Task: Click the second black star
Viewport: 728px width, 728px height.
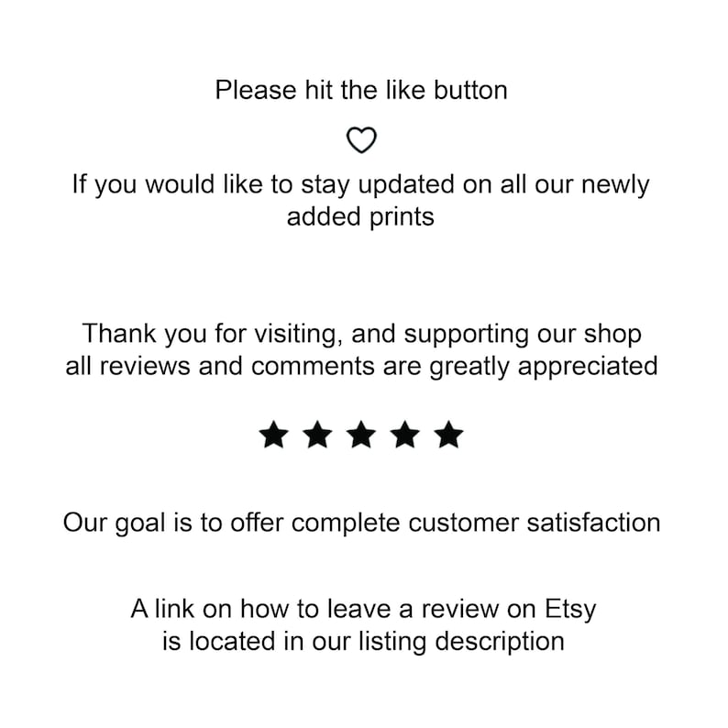Action: click(317, 435)
